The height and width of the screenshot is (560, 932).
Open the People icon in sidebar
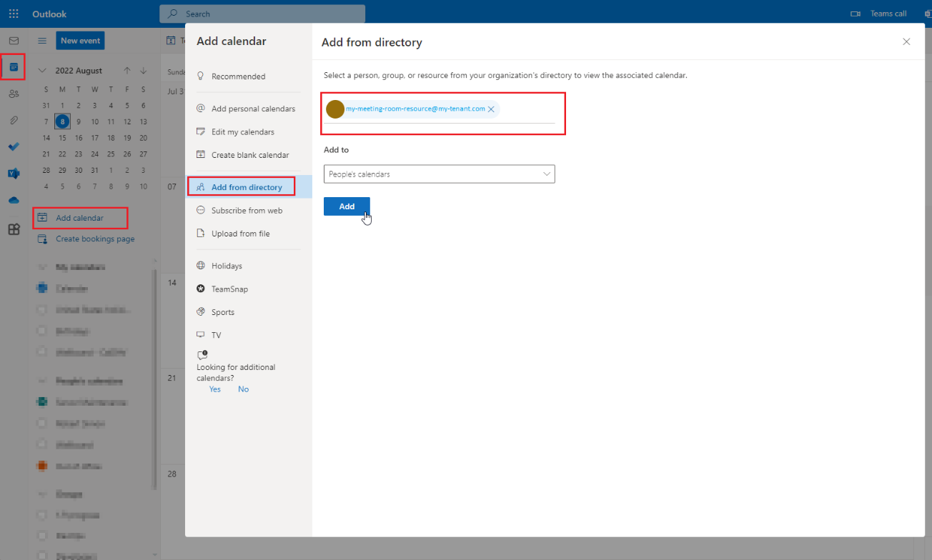click(x=14, y=94)
